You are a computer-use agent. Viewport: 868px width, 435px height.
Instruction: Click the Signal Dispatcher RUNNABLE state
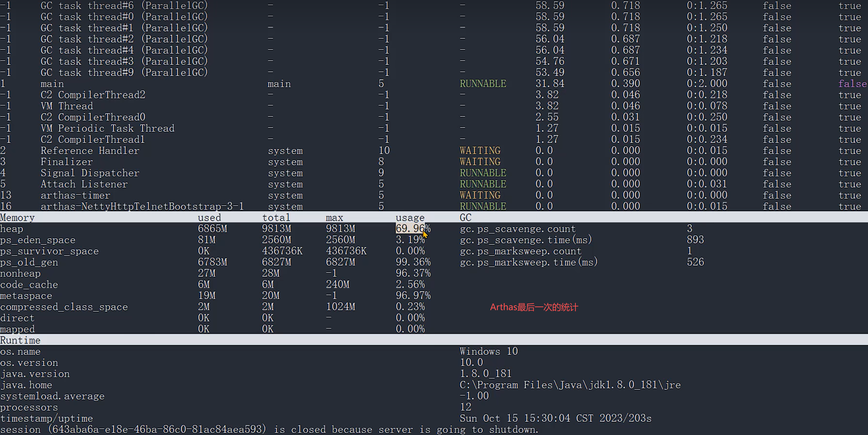click(x=483, y=173)
